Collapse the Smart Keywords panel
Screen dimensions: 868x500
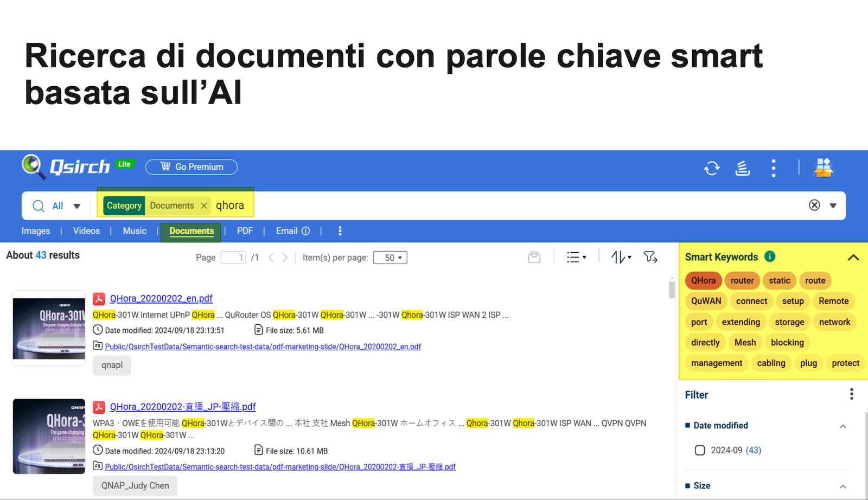coord(853,258)
